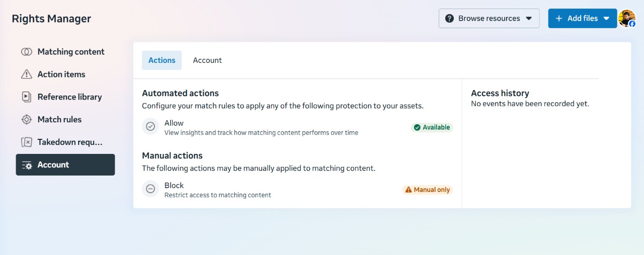Click the Match rules target icon
Viewport: 644px width, 255px height.
pyautogui.click(x=27, y=120)
